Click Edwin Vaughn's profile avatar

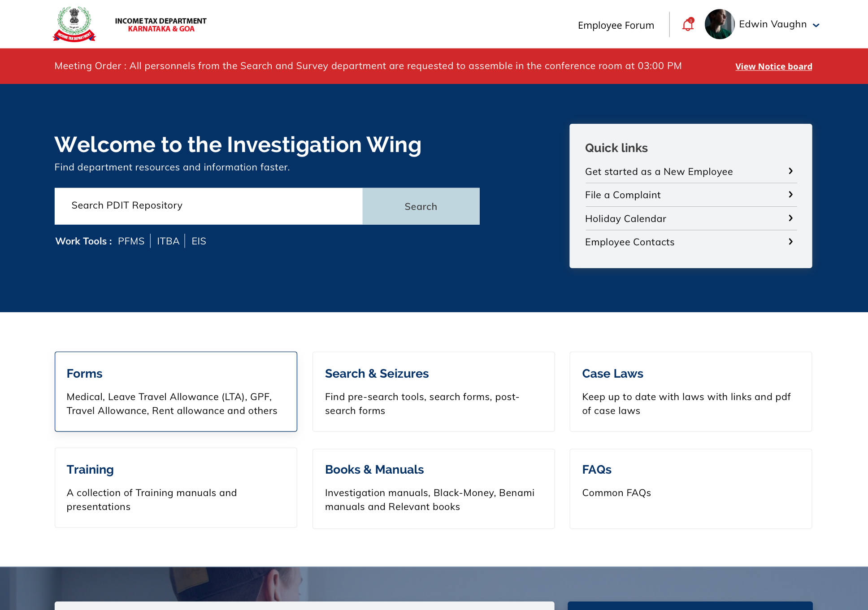coord(719,24)
